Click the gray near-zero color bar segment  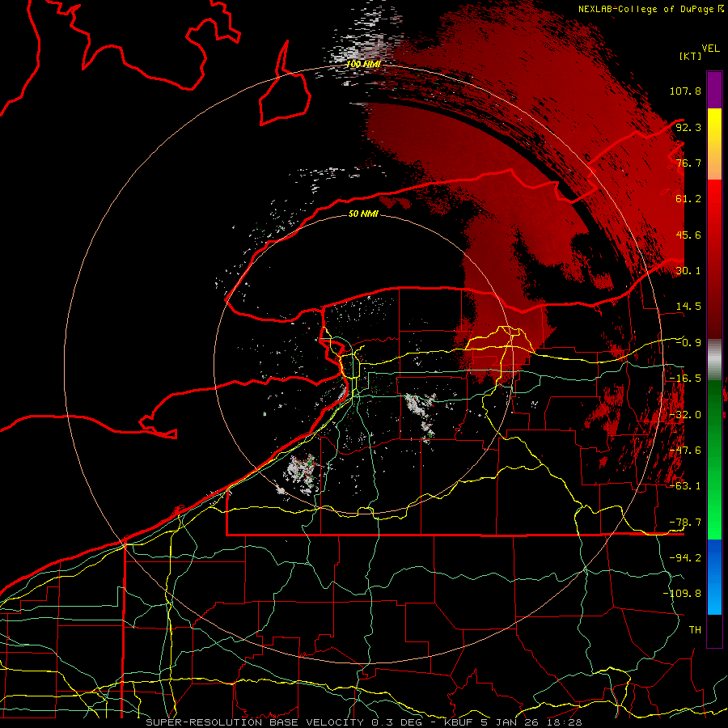(714, 362)
